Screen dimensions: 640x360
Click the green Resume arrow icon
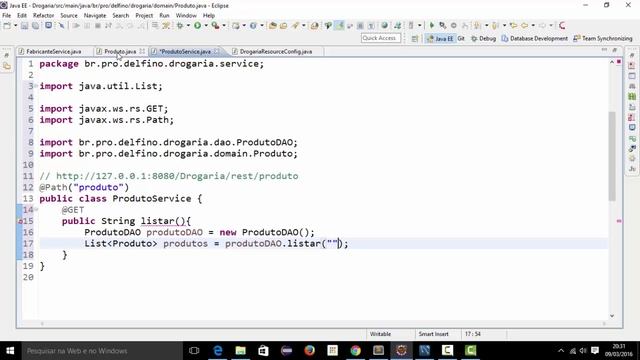(432, 26)
